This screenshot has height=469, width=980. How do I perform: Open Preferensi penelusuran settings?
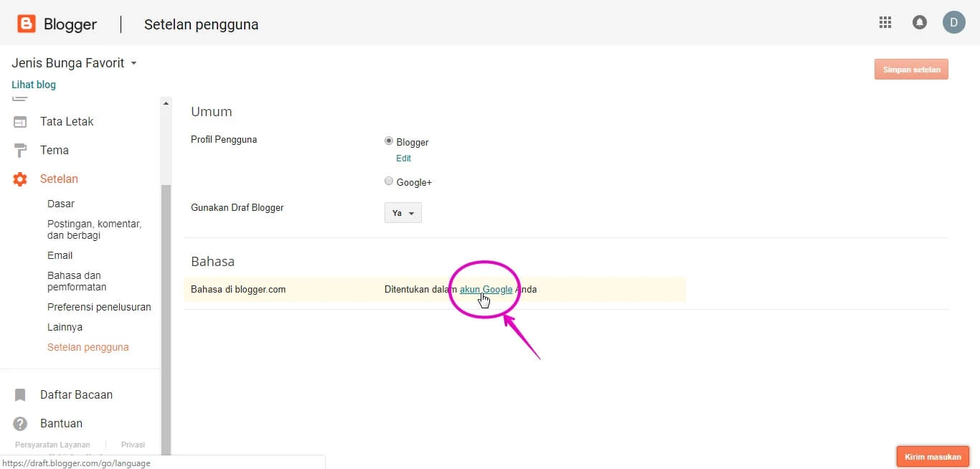click(x=99, y=306)
